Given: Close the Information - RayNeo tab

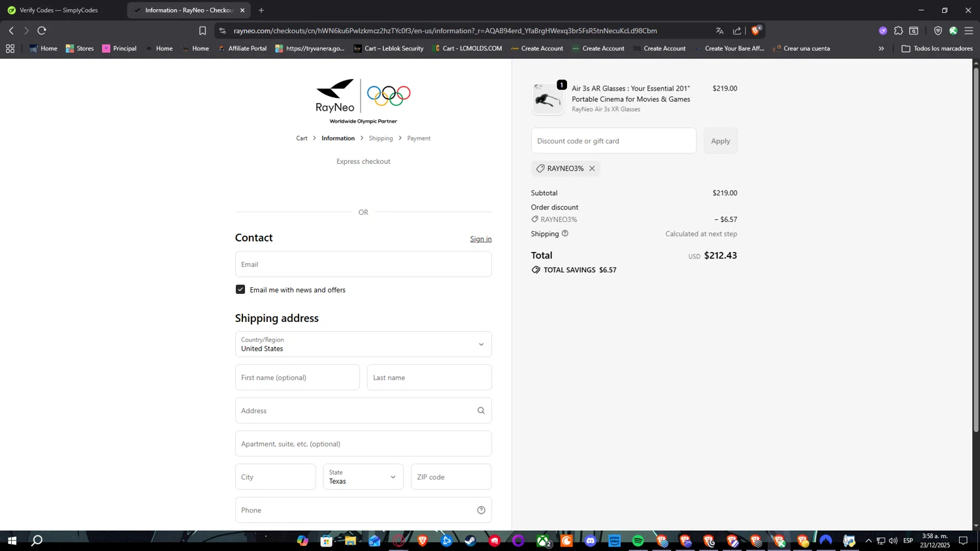Looking at the screenshot, I should click(242, 10).
